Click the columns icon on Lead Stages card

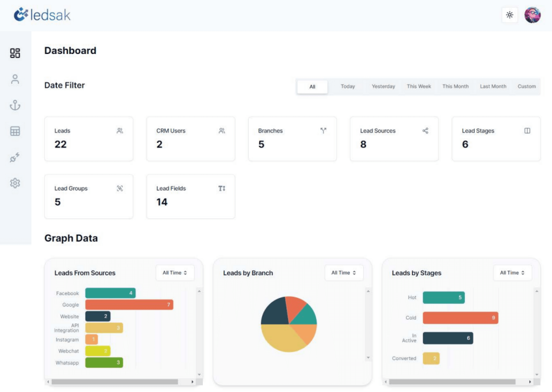click(527, 131)
